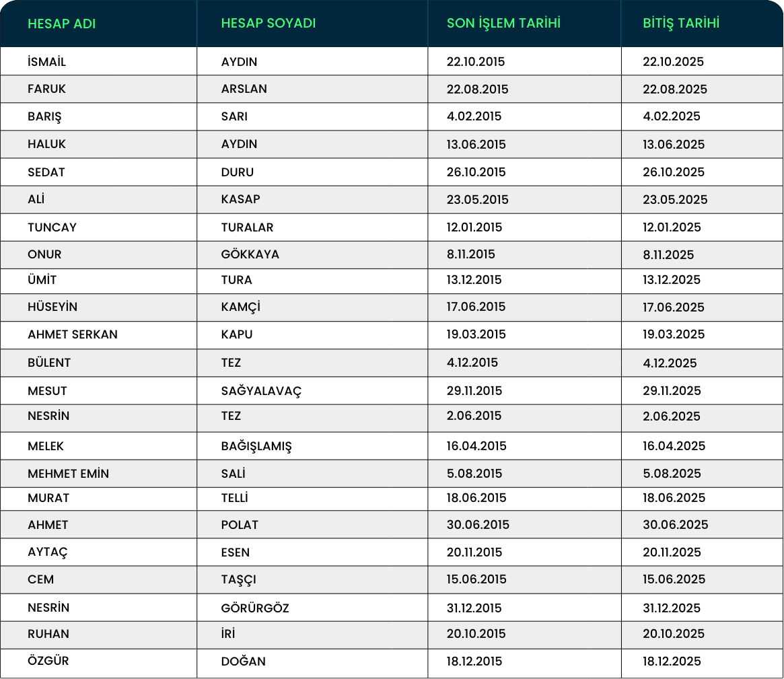
Task: Select the BAĞIŞLAMIŞ surname cell
Action: tap(256, 446)
